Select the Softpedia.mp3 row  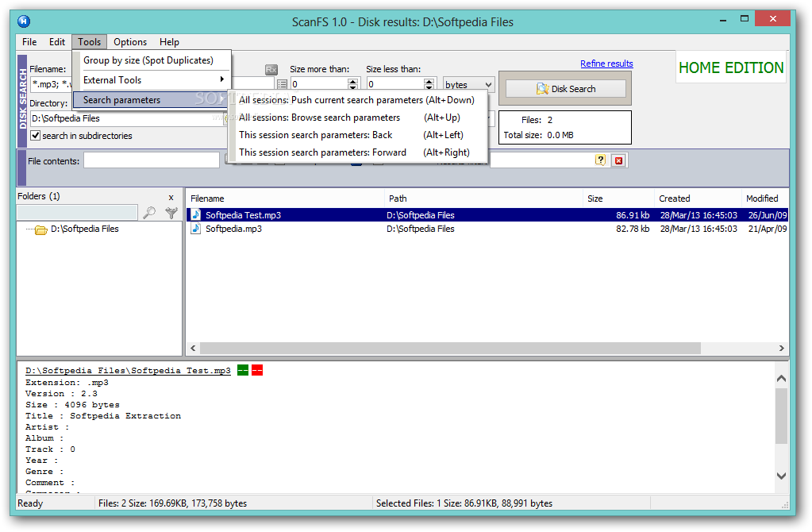tap(487, 229)
